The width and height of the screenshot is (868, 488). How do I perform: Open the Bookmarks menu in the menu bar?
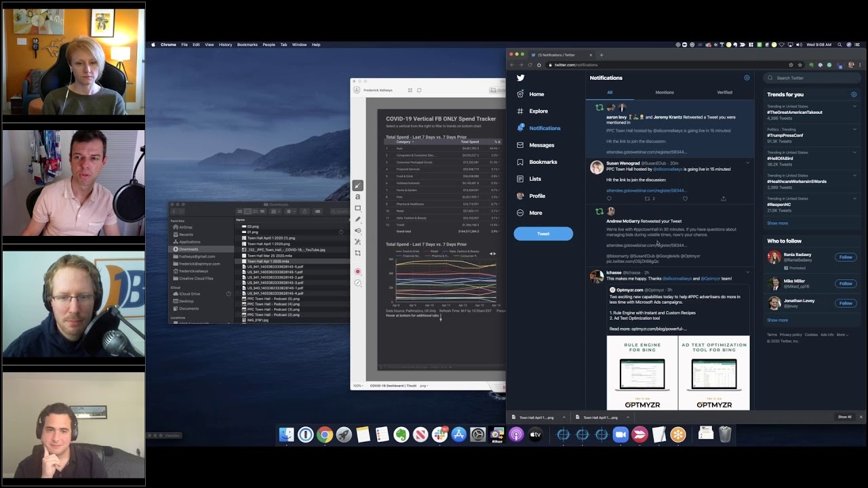247,45
